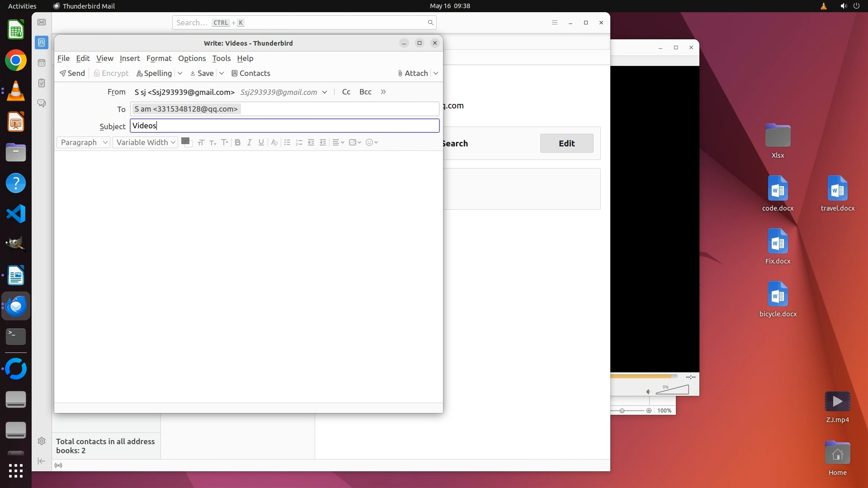Open Thunderbird settings gear icon
Screen dimensions: 868x488
42,441
